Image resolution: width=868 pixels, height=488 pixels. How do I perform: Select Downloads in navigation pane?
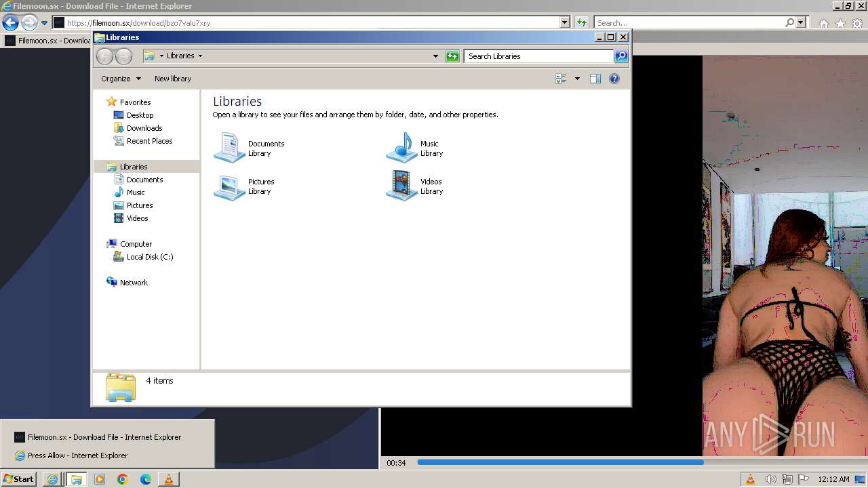click(x=144, y=128)
